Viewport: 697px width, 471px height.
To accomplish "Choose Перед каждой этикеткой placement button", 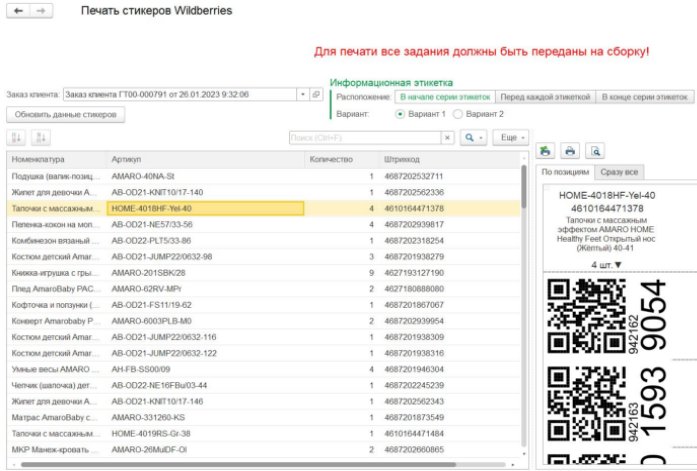I will pos(544,97).
